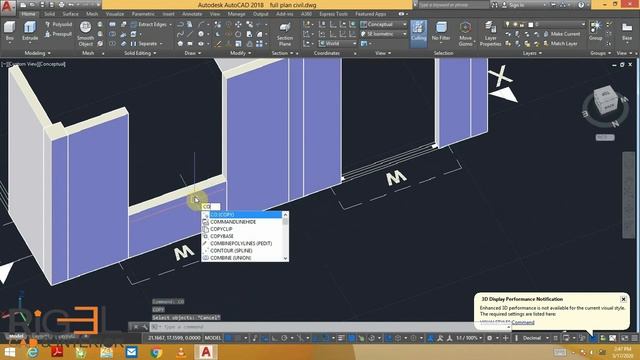Viewport: 640px width, 360px height.
Task: Select COPYCLIP from suggestion list
Action: tap(242, 229)
